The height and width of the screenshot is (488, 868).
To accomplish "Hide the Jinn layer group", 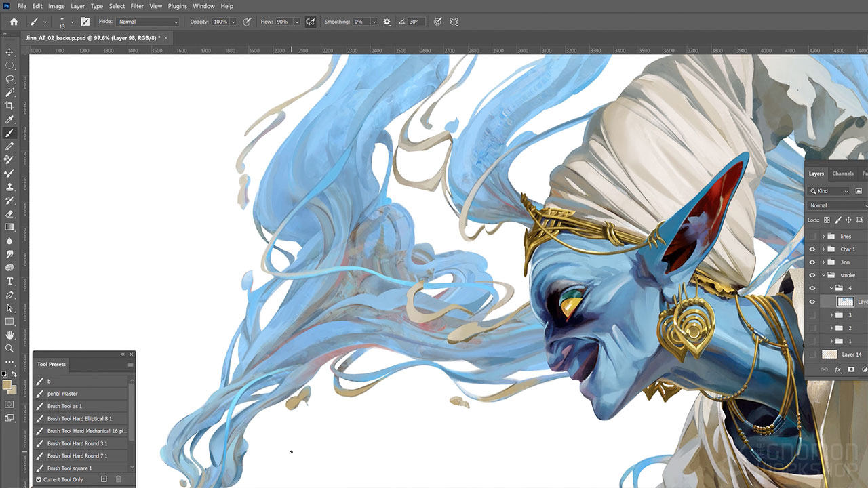I will [x=812, y=262].
